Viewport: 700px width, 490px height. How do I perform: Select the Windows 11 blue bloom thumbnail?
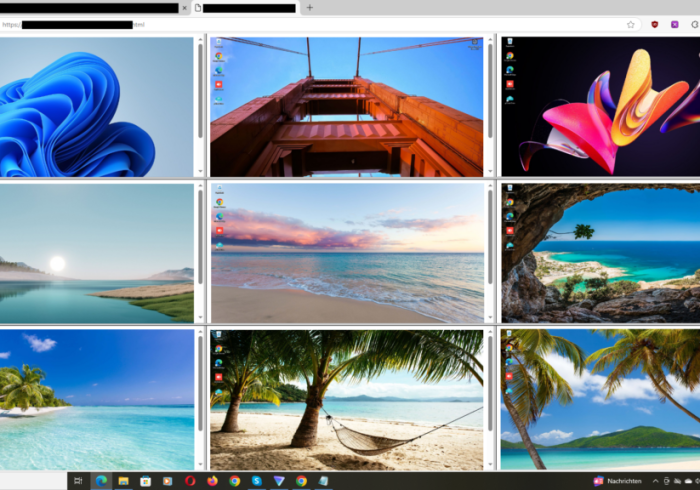click(96, 107)
